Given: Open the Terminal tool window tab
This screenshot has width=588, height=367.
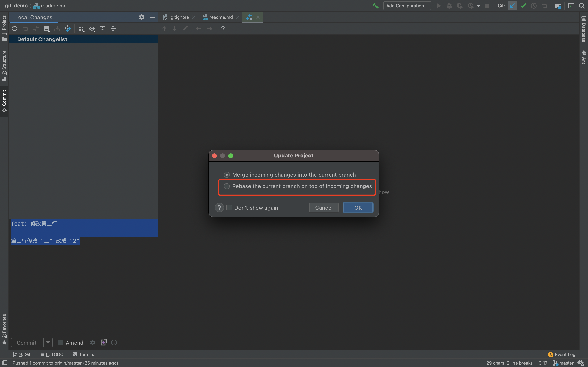Looking at the screenshot, I should pos(85,354).
